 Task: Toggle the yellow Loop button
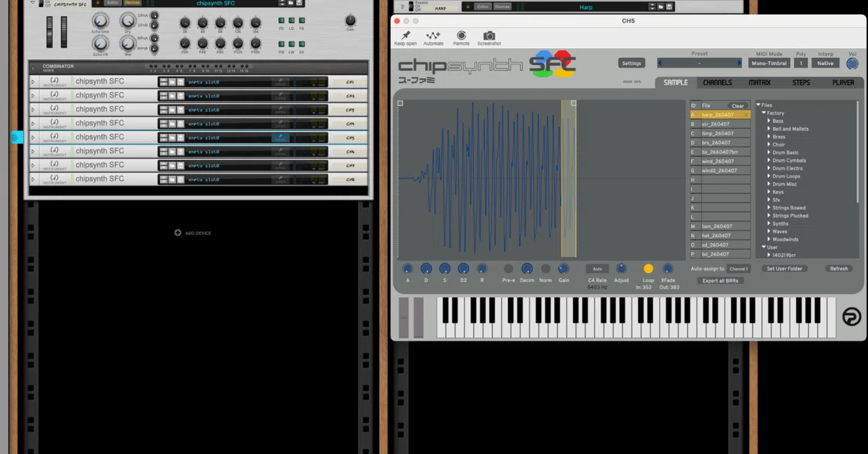[x=648, y=269]
